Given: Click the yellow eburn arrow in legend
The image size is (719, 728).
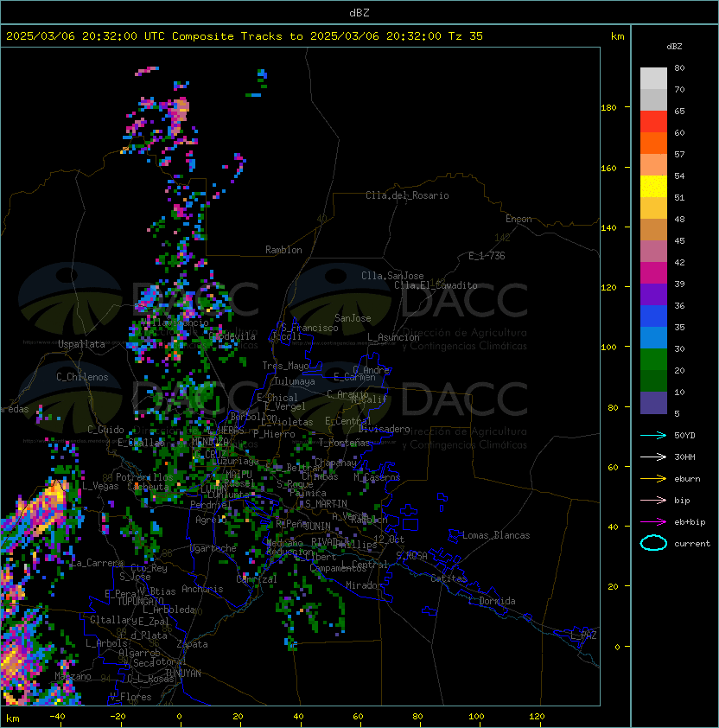Looking at the screenshot, I should (x=653, y=479).
